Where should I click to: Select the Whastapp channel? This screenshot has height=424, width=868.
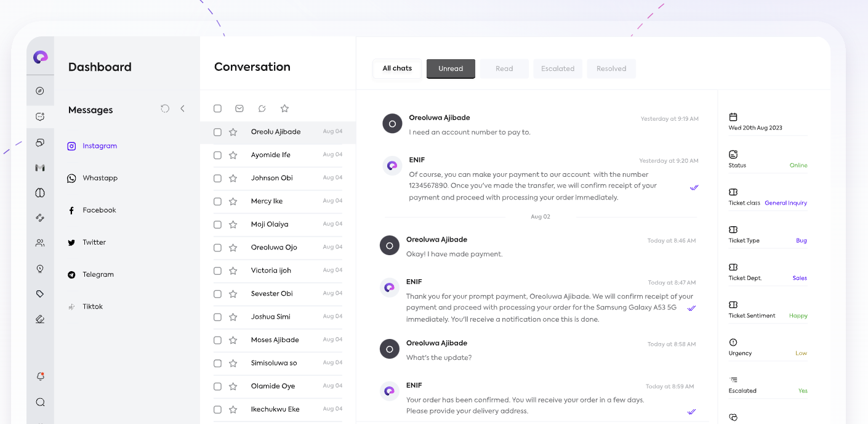pos(92,178)
